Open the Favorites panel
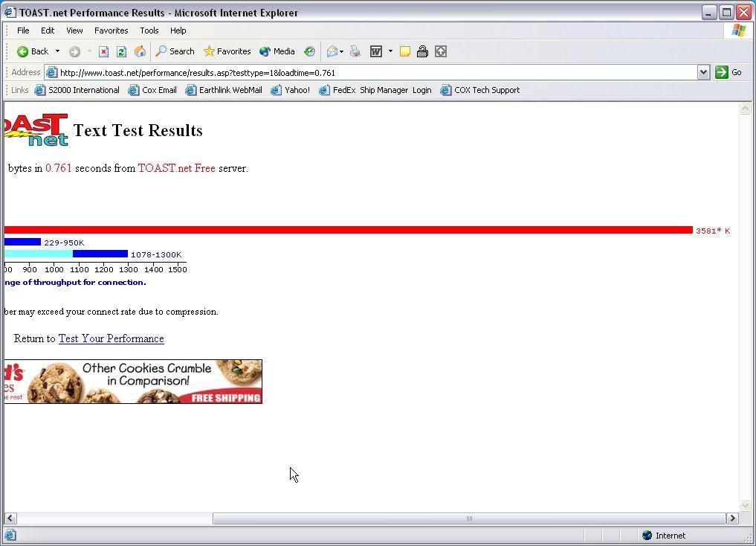This screenshot has width=756, height=546. [x=227, y=51]
